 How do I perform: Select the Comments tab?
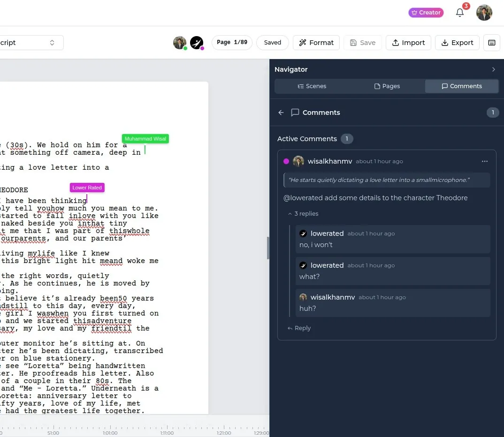[462, 86]
